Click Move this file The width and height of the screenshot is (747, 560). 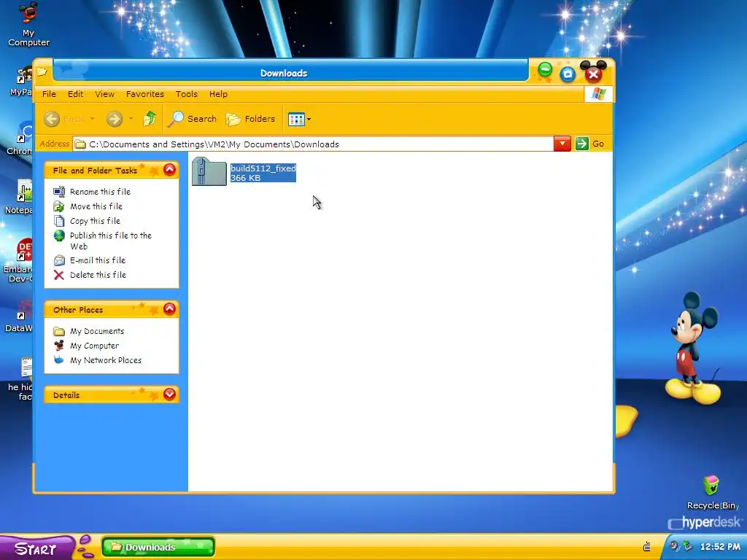click(x=96, y=206)
